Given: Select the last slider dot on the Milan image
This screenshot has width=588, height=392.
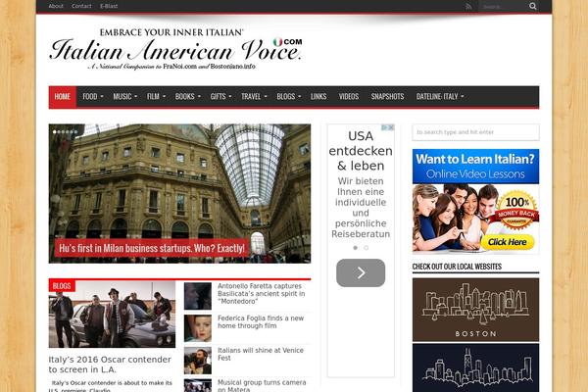Looking at the screenshot, I should 75,132.
